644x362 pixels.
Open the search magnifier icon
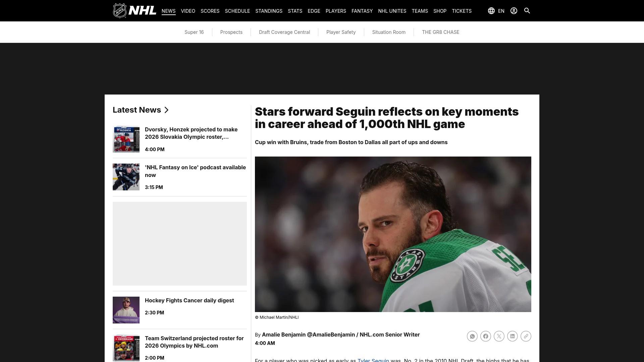[527, 11]
